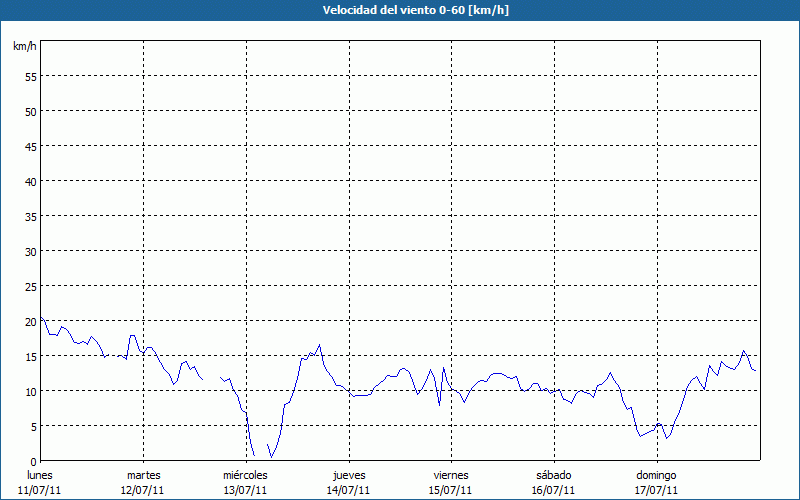Select the 0 tick label on the y-axis
800x500 pixels.
tap(33, 461)
